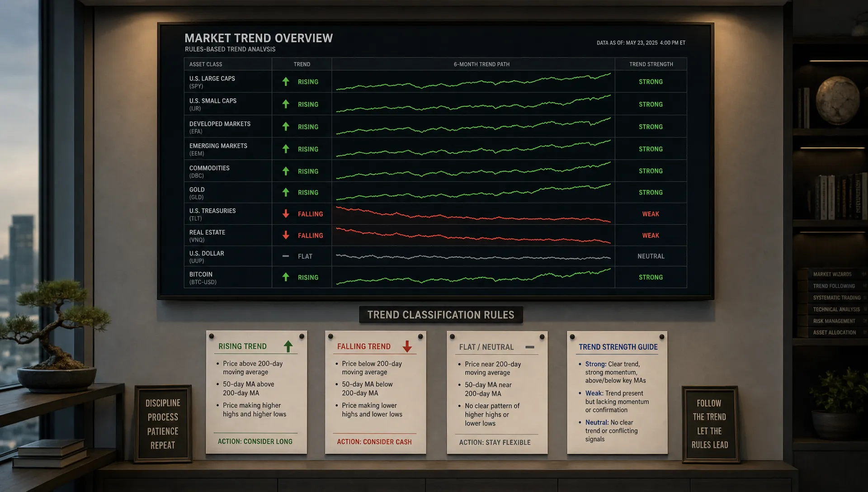Select the TREND FOLLOWING book spine
868x492 pixels.
[x=832, y=286]
